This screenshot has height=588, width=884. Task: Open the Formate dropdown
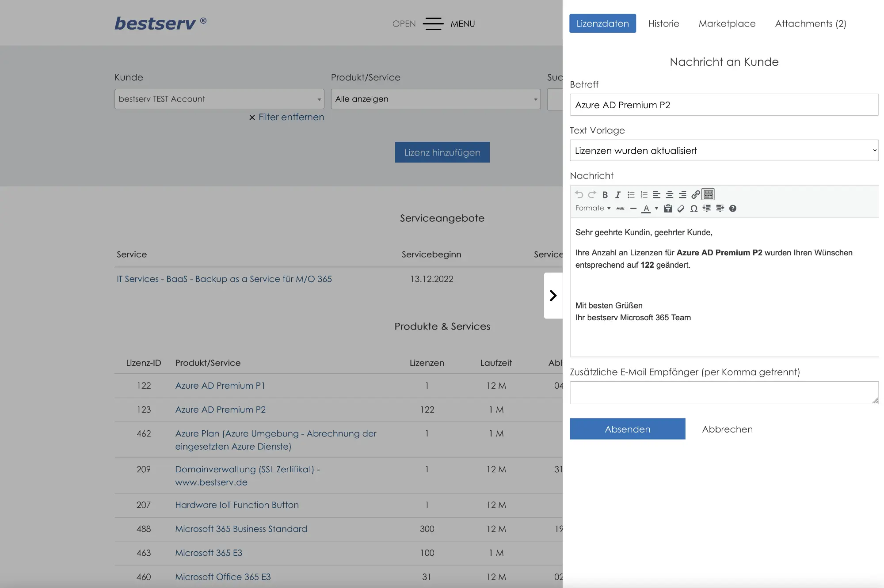[x=593, y=208]
